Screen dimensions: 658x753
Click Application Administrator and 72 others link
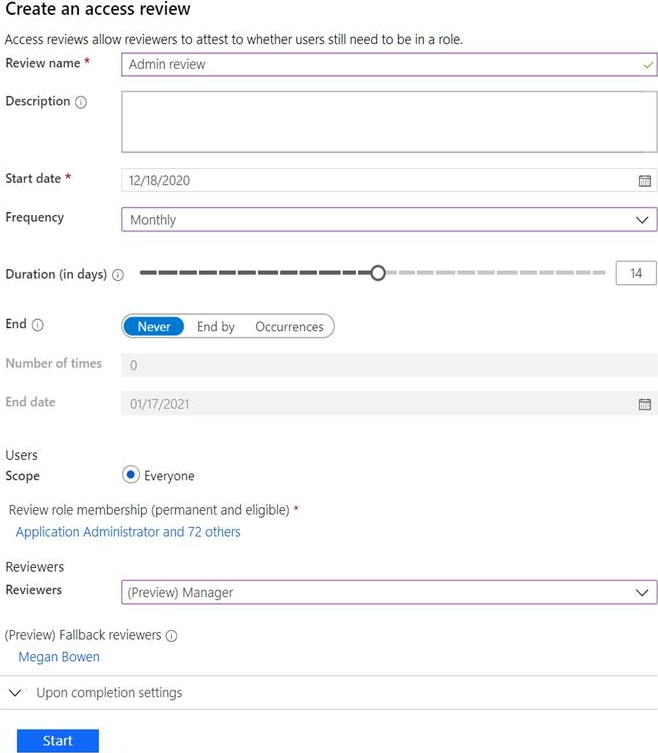point(128,532)
